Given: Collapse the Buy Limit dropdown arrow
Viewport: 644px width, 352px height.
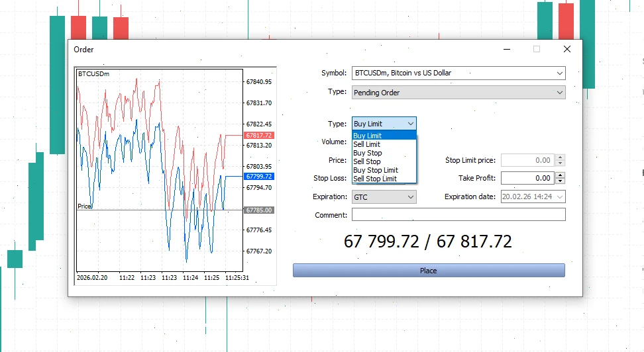Looking at the screenshot, I should (410, 124).
